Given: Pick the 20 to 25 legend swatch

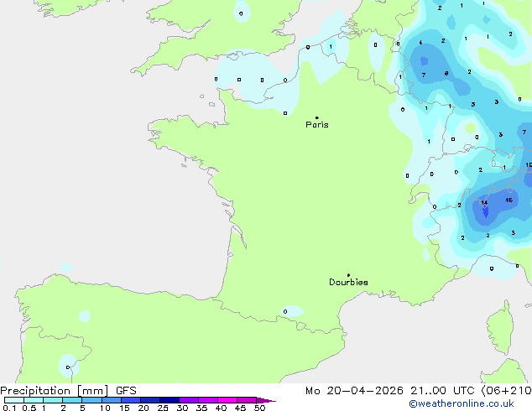Looking at the screenshot, I should point(150,400).
